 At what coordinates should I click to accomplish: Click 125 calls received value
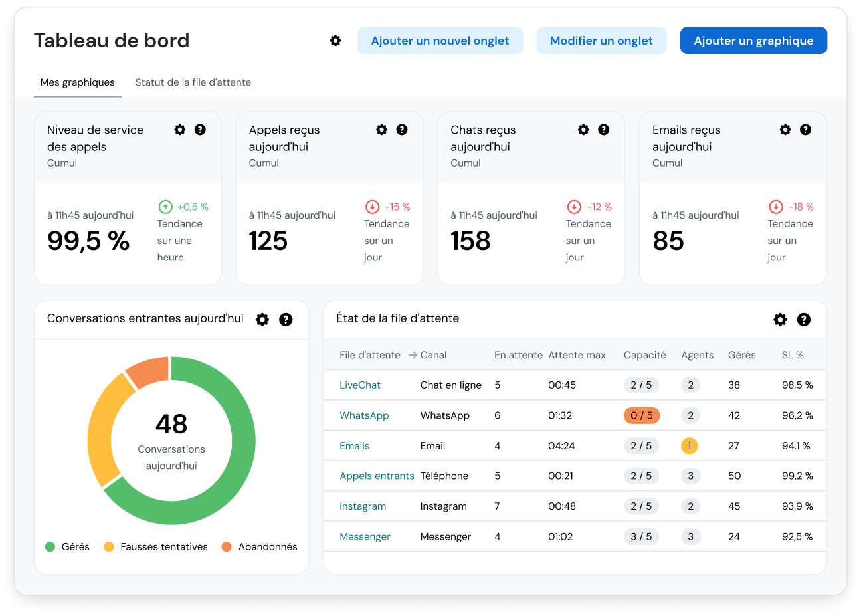point(268,241)
